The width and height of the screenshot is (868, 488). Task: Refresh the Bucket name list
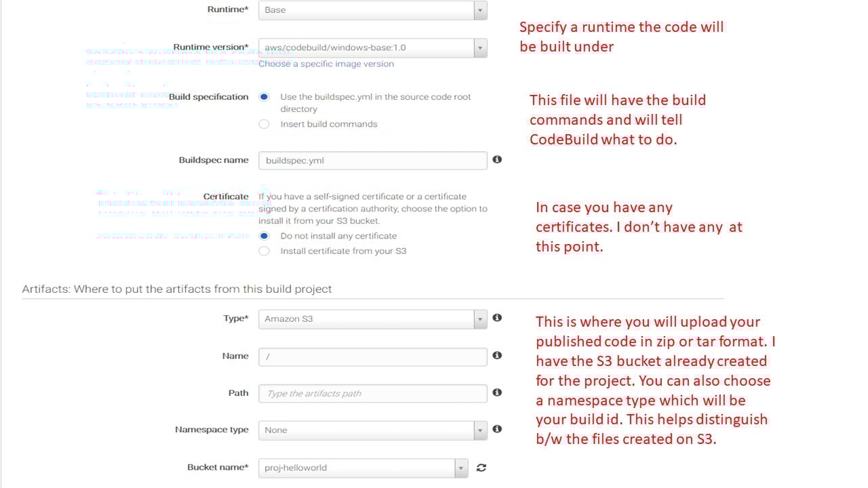481,468
